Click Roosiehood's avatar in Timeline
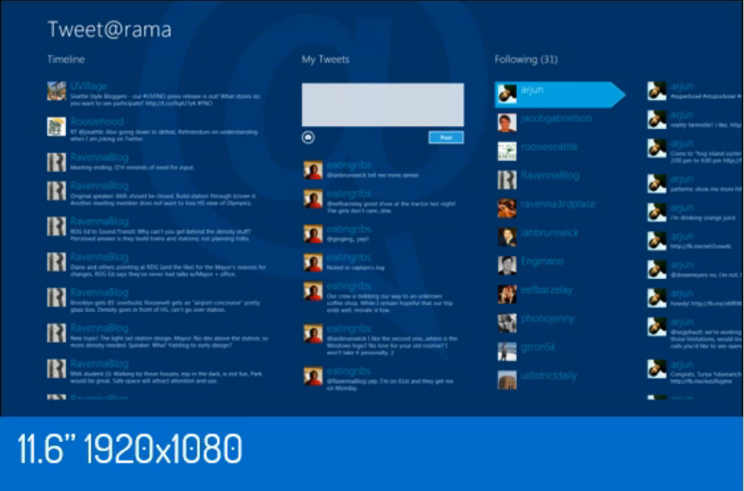Image resolution: width=744 pixels, height=491 pixels. click(56, 127)
